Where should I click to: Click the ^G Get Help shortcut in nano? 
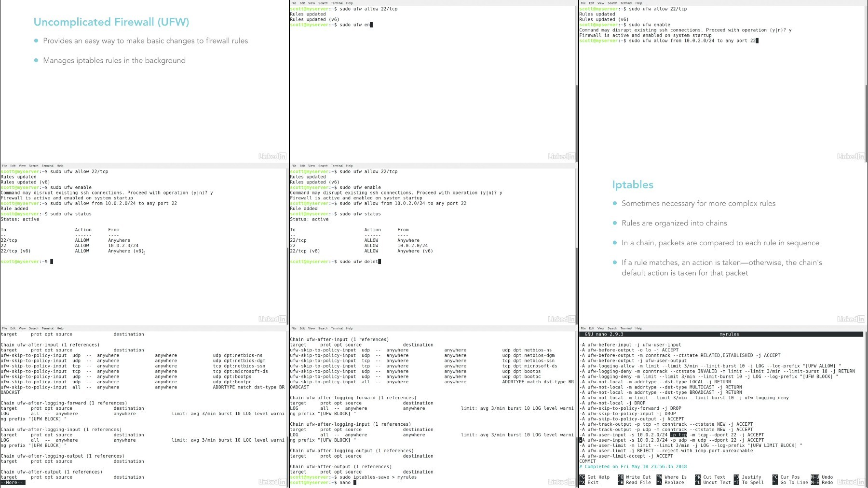click(595, 477)
